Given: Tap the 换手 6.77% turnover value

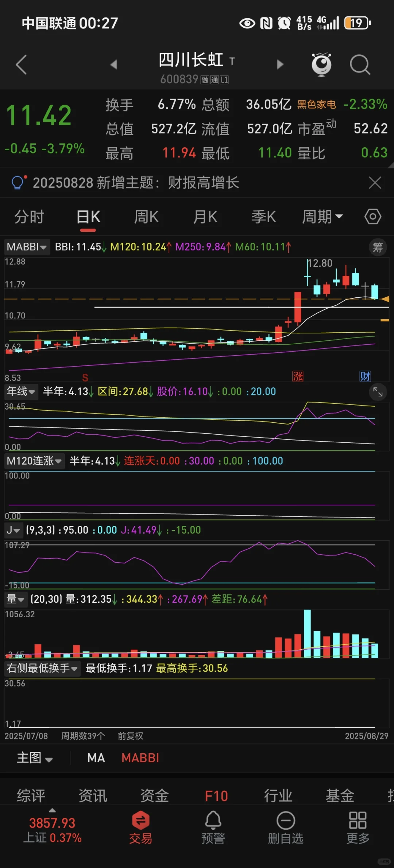Looking at the screenshot, I should (177, 105).
